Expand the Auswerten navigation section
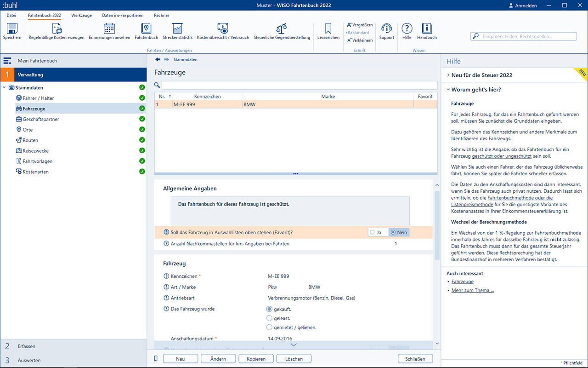Image resolution: width=588 pixels, height=368 pixels. [73, 361]
